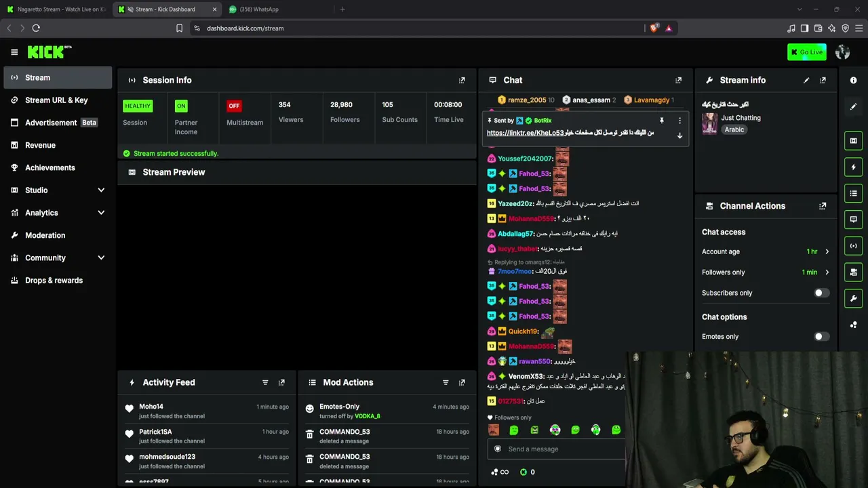Bookmark this page in address bar
This screenshot has width=868, height=488.
tap(179, 28)
